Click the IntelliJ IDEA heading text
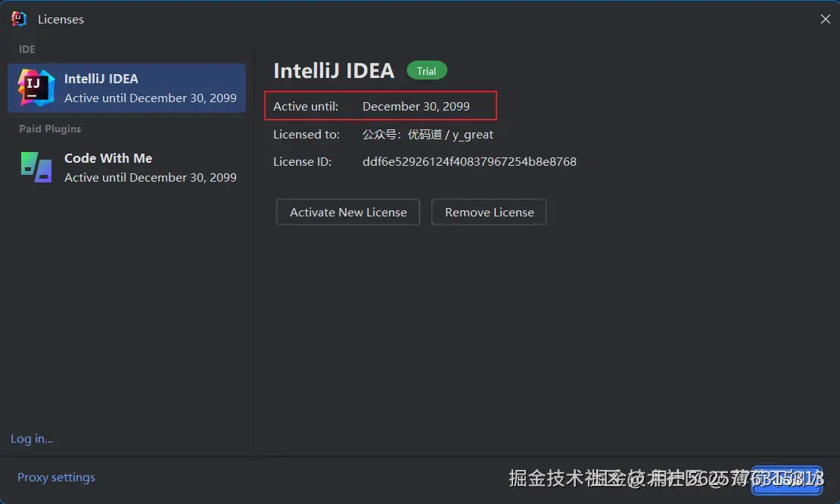Image resolution: width=840 pixels, height=504 pixels. point(334,70)
